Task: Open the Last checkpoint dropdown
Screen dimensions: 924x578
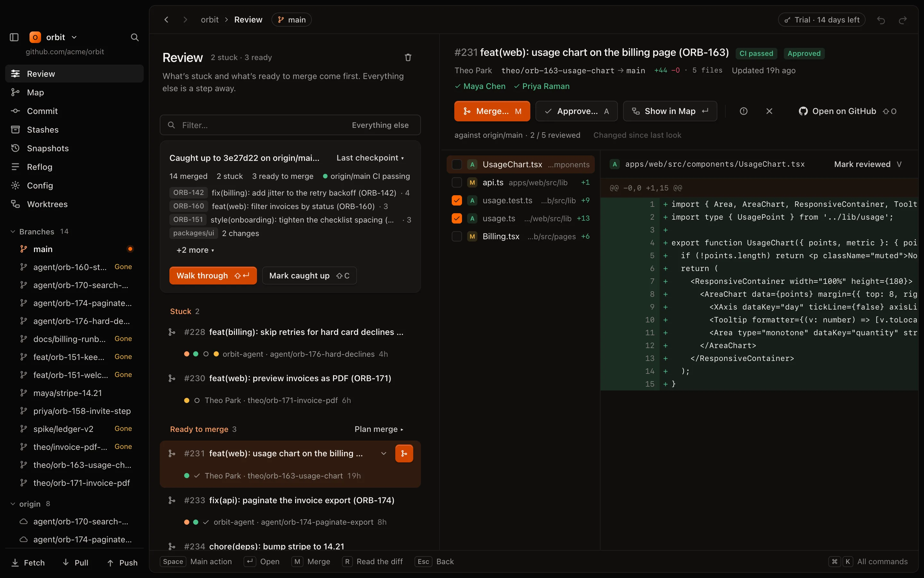Action: (370, 158)
